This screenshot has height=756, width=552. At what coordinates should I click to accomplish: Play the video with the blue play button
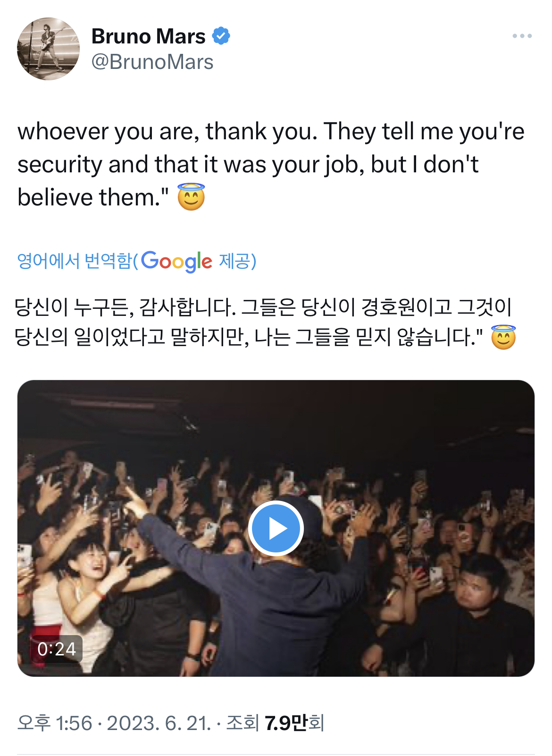276,528
